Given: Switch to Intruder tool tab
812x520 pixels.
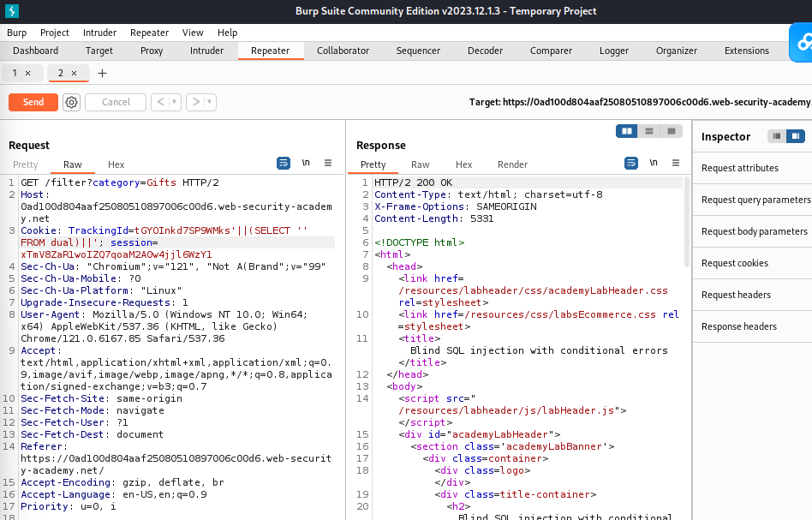Looking at the screenshot, I should tap(206, 51).
